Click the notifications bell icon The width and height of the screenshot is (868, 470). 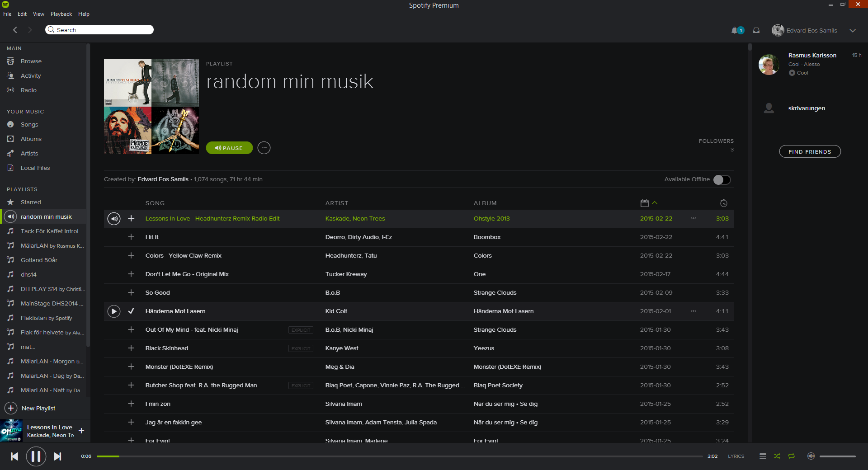(x=735, y=30)
